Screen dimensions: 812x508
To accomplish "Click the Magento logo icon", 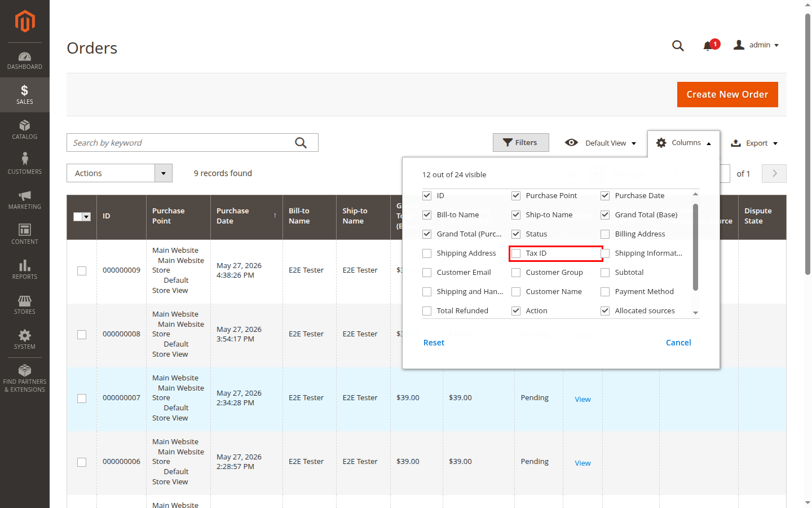I will [25, 21].
